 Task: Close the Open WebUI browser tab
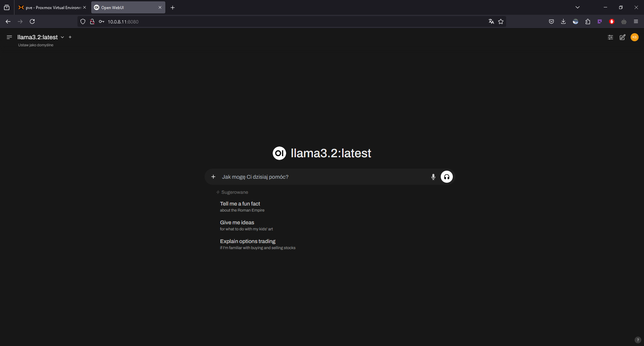pyautogui.click(x=160, y=7)
